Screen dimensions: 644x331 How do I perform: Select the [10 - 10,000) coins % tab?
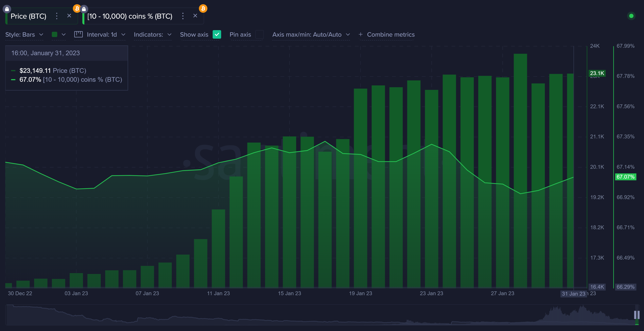[130, 16]
